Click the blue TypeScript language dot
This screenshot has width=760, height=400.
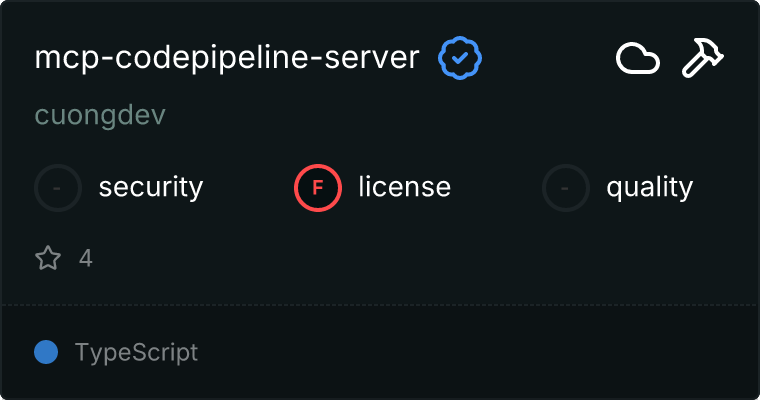[46, 352]
